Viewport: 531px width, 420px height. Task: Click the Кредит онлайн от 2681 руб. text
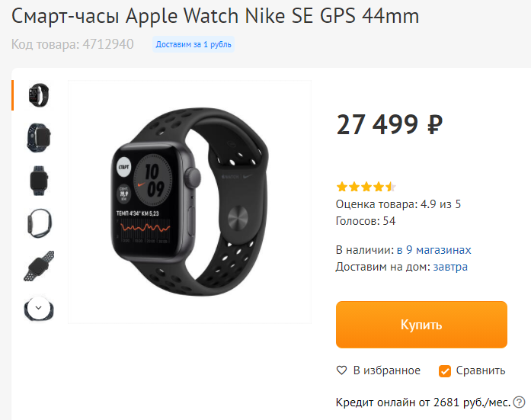tap(423, 402)
